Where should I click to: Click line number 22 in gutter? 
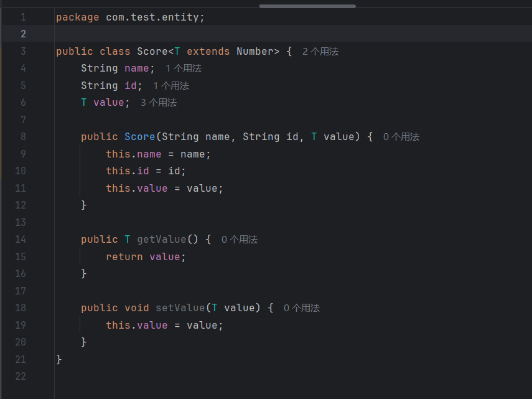tap(21, 376)
